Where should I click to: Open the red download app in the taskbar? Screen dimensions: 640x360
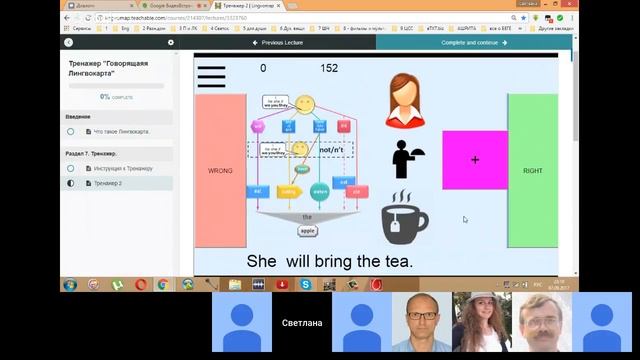[282, 284]
